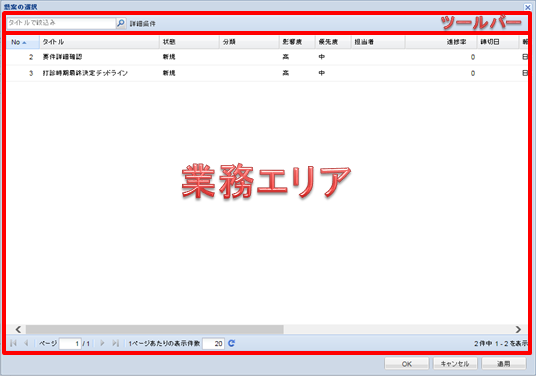Click the 適用 button
536x376 pixels.
pos(504,364)
